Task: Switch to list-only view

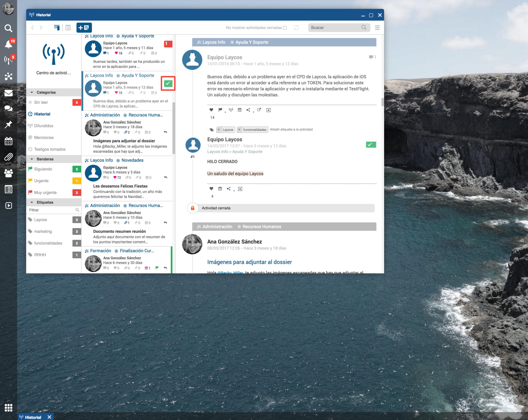Action: [x=68, y=28]
